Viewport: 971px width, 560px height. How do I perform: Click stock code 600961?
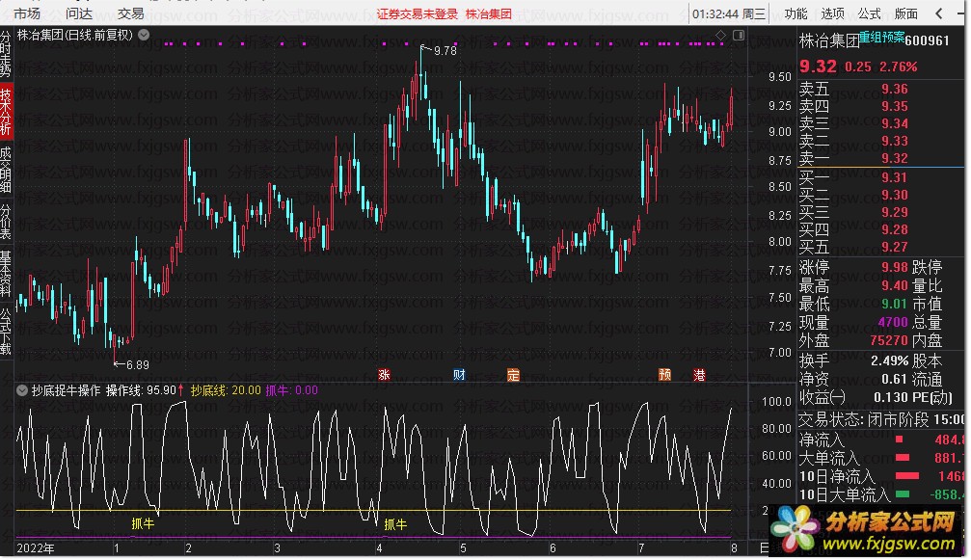point(927,40)
